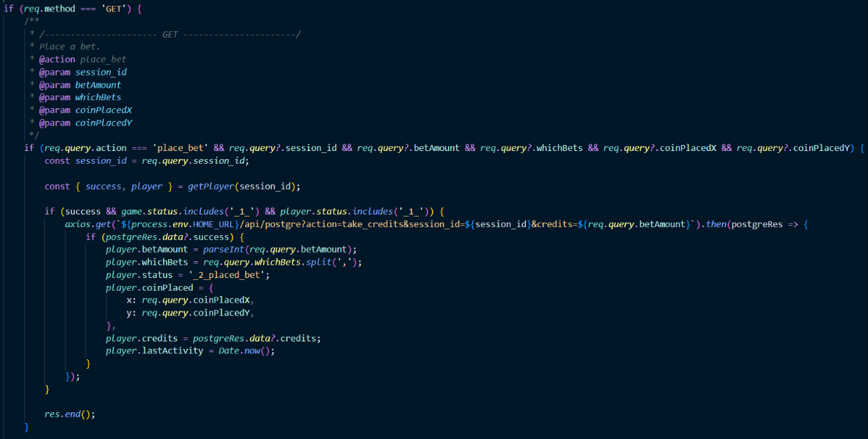Click the res.end() statement
Viewport: 868px width, 439px height.
coord(69,414)
